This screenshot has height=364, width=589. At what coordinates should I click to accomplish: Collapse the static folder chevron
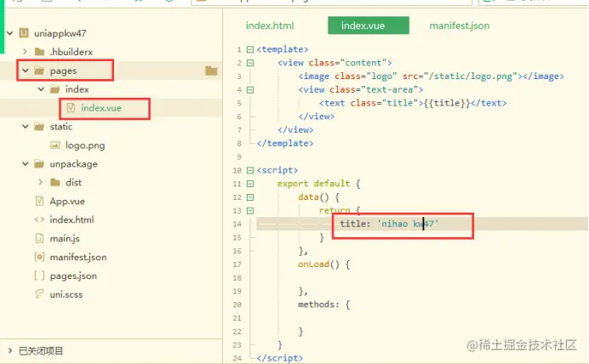(26, 127)
